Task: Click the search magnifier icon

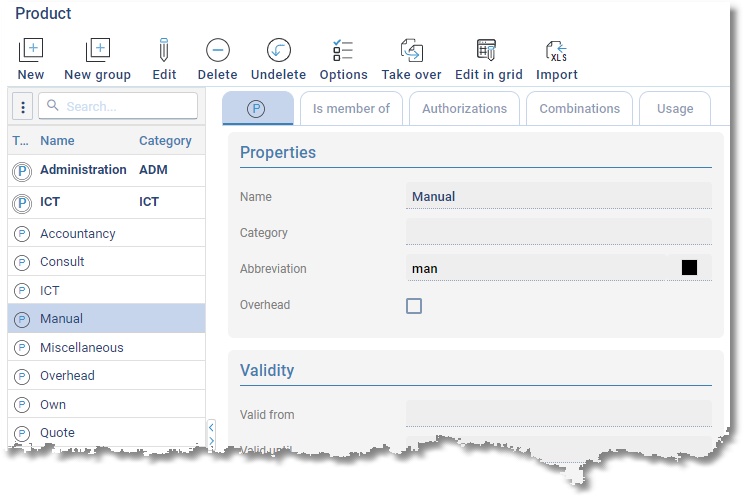Action: pyautogui.click(x=53, y=105)
